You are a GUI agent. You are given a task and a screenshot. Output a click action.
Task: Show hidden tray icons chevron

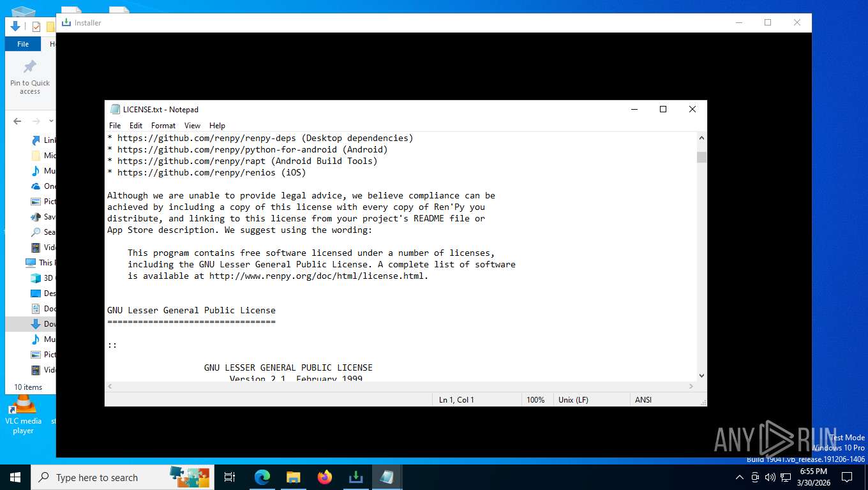click(740, 477)
